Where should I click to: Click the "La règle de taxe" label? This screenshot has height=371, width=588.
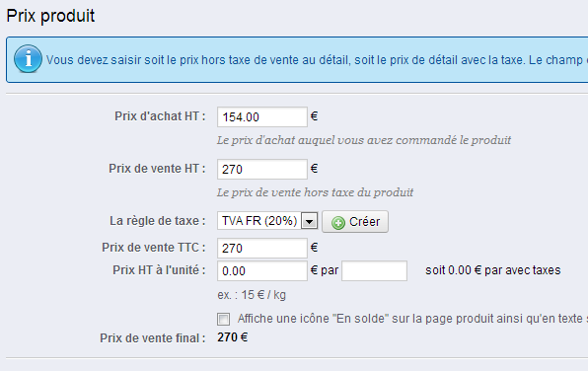157,221
